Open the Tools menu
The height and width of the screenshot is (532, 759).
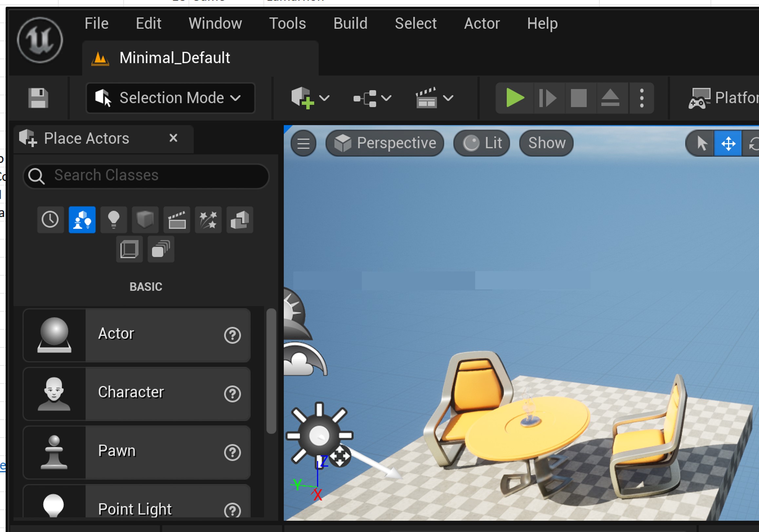point(287,24)
